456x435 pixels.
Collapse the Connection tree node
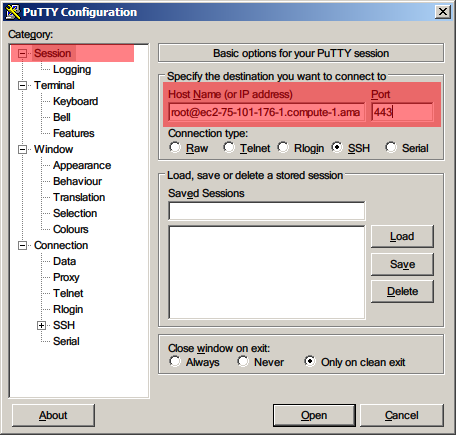point(22,246)
